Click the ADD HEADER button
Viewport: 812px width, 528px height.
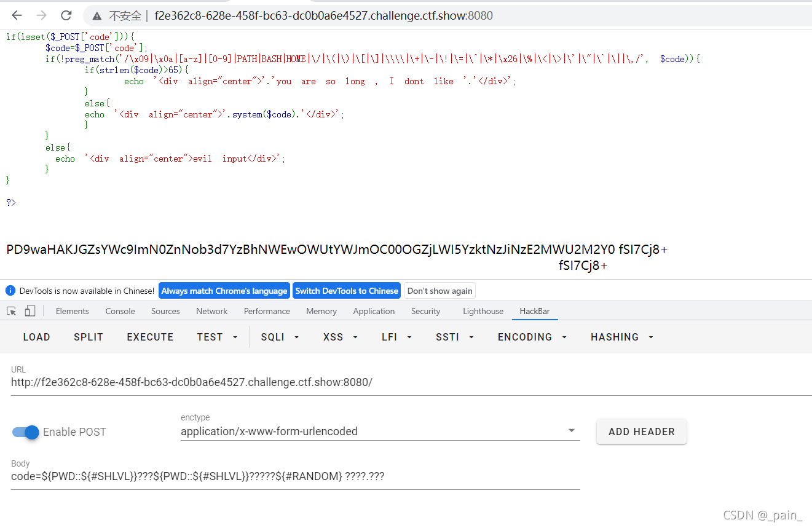pos(642,431)
